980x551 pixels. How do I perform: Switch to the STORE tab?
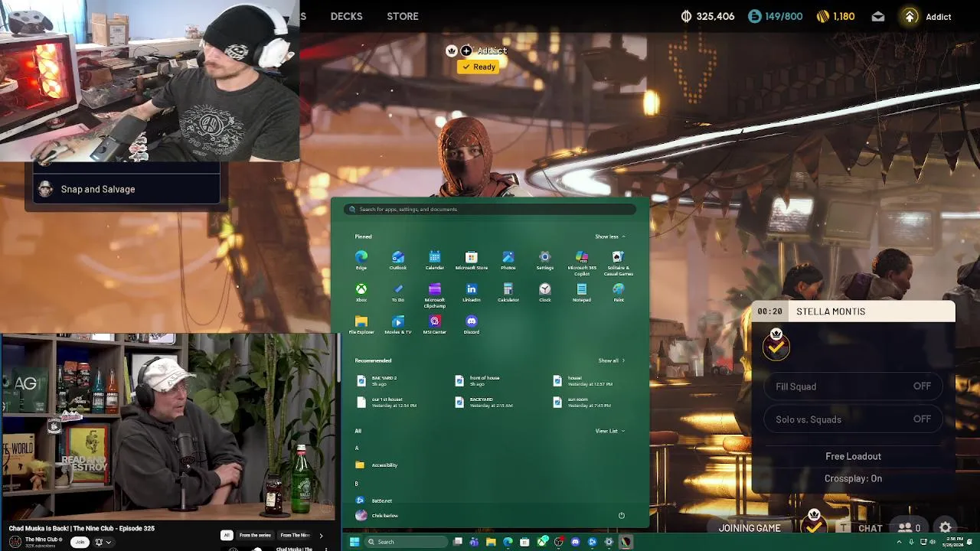pos(403,16)
